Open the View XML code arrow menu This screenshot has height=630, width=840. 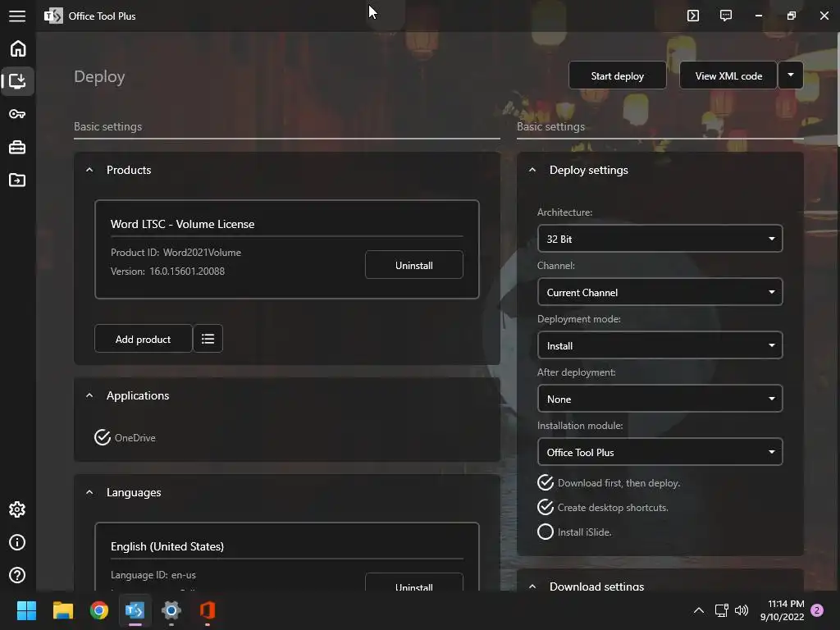[791, 75]
